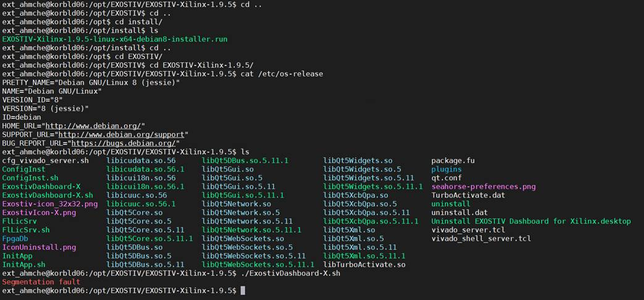This screenshot has width=644, height=300.
Task: Click the PRETTY_NAME Debian GNU/Linux 8 line
Action: pyautogui.click(x=91, y=83)
